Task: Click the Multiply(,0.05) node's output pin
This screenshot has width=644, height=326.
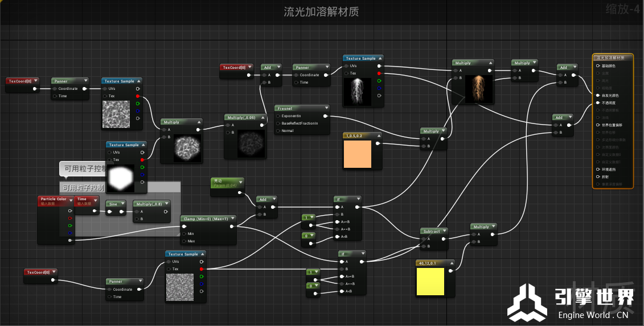Action: [x=262, y=125]
